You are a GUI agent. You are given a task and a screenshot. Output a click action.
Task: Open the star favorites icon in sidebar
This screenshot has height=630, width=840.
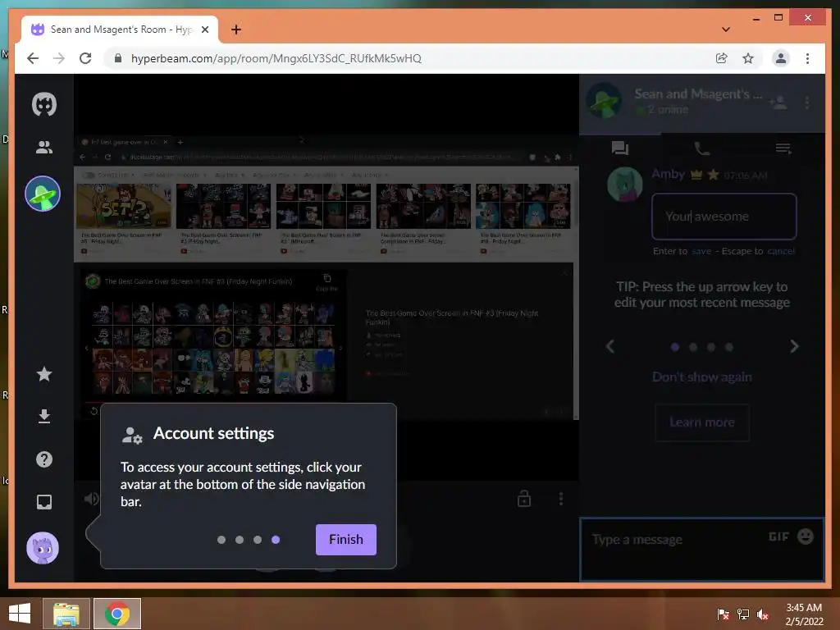(44, 374)
